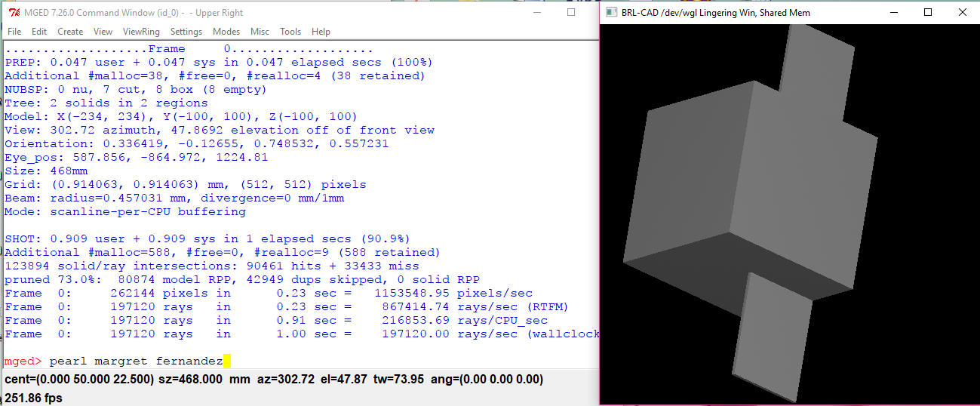Open the Help menu
The width and height of the screenshot is (980, 406).
coord(321,32)
